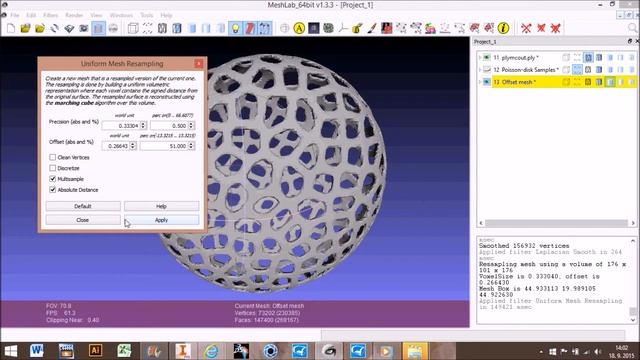Uncheck the Absolute Distance checkbox
This screenshot has width=640, height=360.
click(53, 189)
